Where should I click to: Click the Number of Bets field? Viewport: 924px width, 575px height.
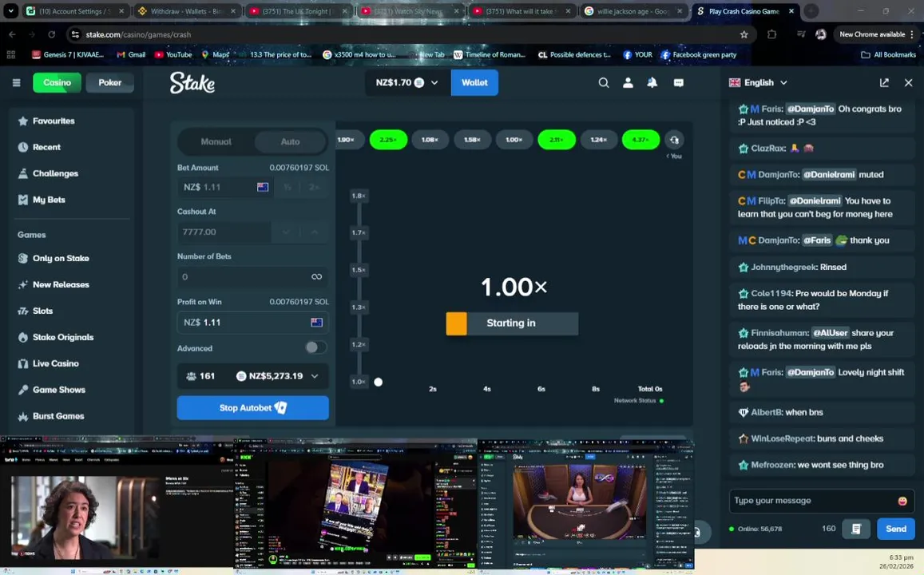253,276
